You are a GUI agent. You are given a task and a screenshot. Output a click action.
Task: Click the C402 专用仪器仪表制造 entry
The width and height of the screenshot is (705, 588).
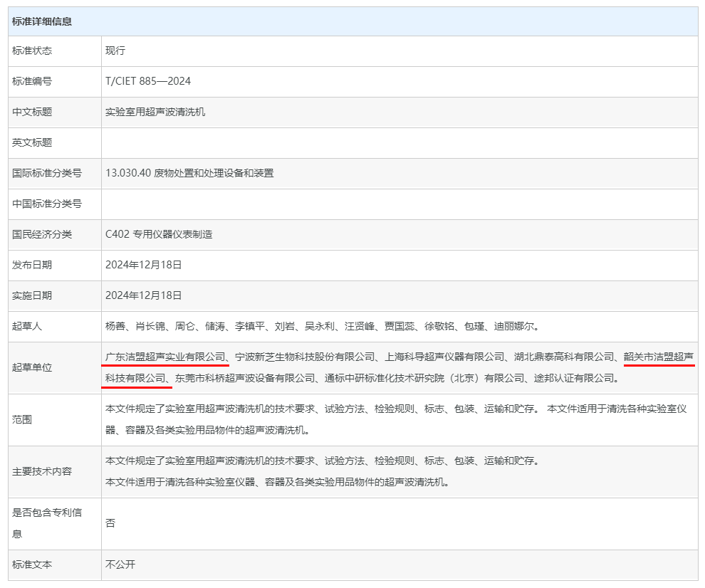(x=159, y=234)
